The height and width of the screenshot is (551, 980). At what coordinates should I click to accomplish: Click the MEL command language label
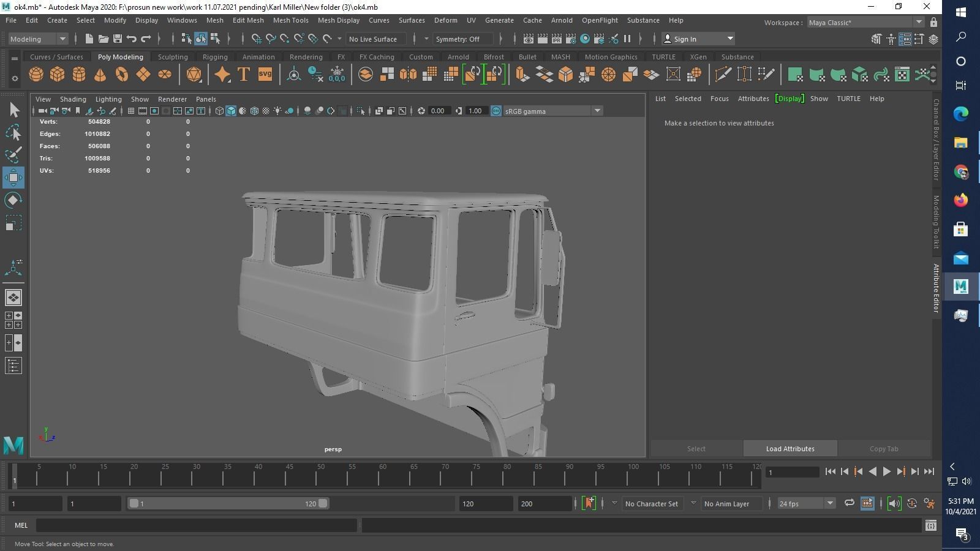click(21, 525)
